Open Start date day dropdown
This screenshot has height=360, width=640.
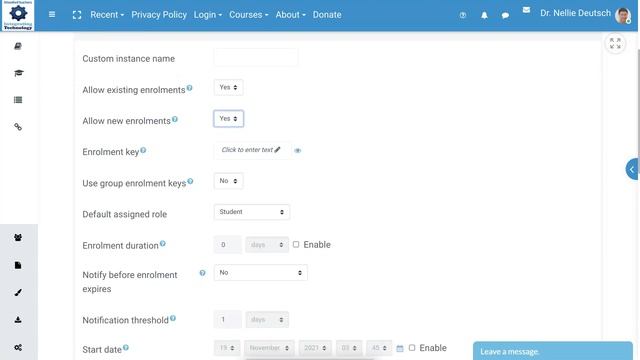(227, 348)
